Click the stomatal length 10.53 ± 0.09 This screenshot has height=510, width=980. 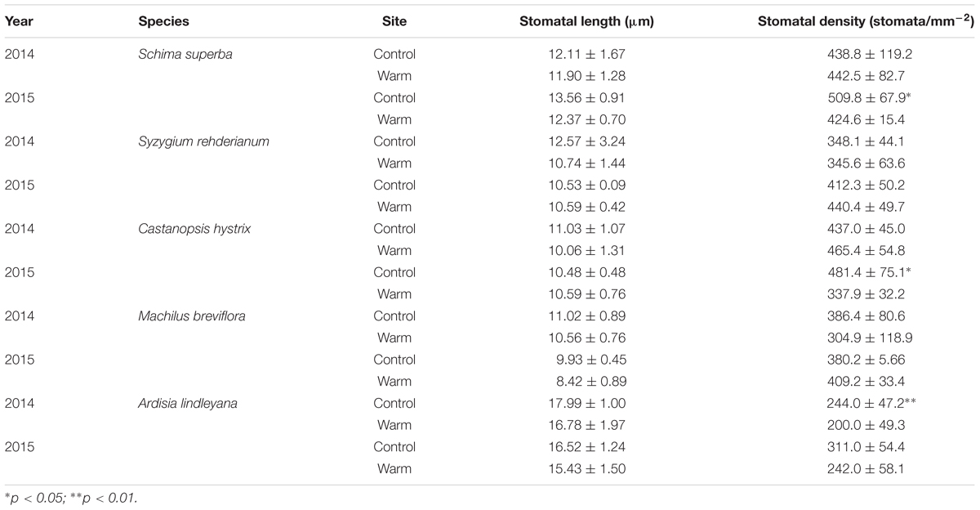tap(586, 185)
